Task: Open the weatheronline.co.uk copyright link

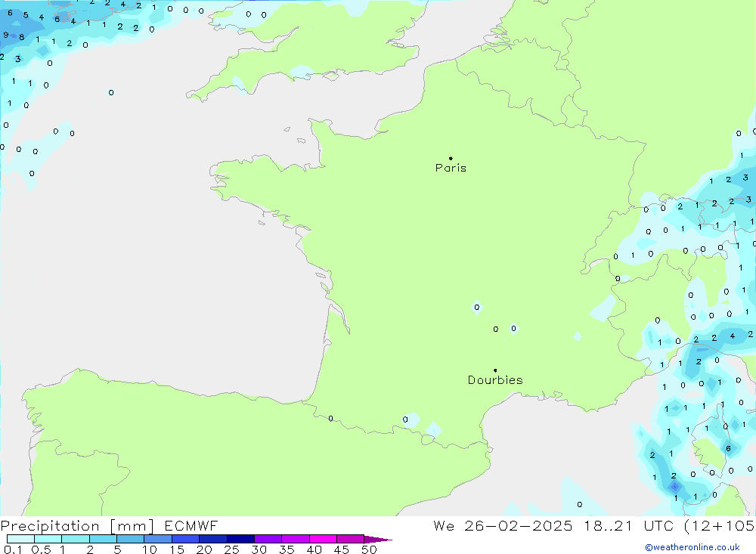Action: tap(692, 547)
